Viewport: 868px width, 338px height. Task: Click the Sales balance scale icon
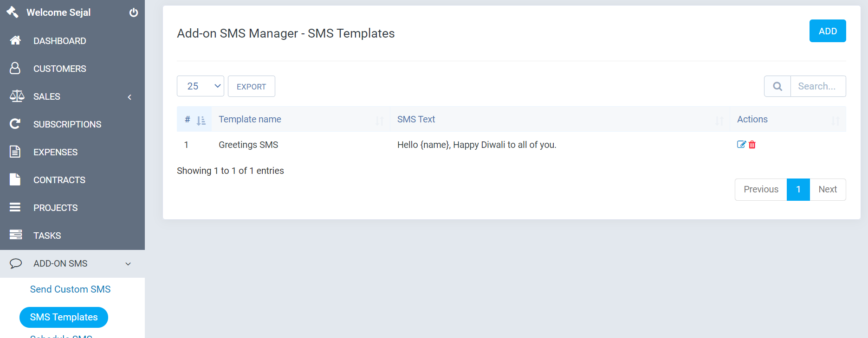17,96
